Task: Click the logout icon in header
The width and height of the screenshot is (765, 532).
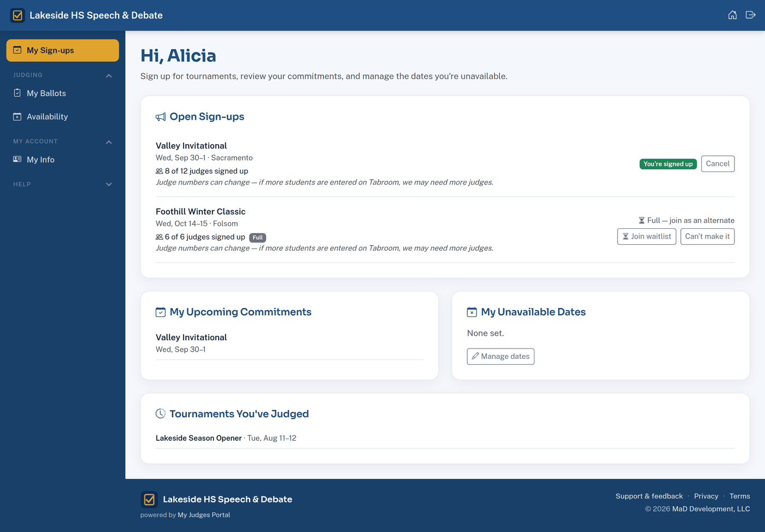Action: pyautogui.click(x=751, y=15)
